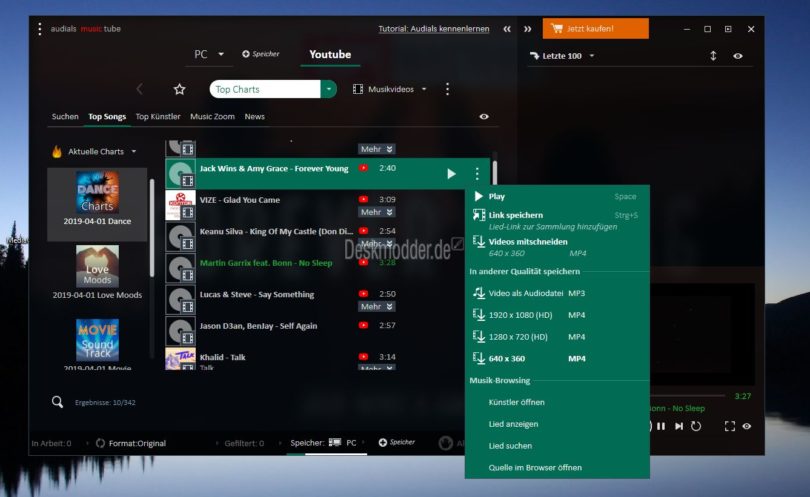The width and height of the screenshot is (810, 497).
Task: Skip to next track in player
Action: [678, 426]
